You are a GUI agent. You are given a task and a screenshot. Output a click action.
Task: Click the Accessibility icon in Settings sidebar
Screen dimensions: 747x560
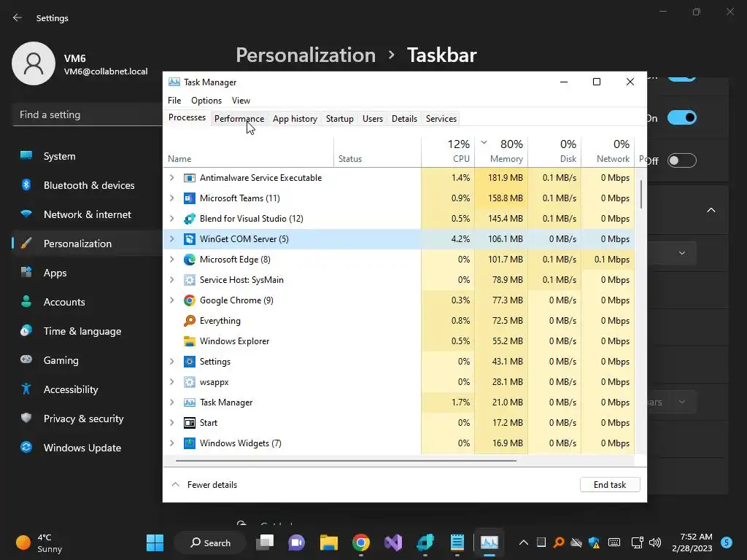tap(26, 389)
